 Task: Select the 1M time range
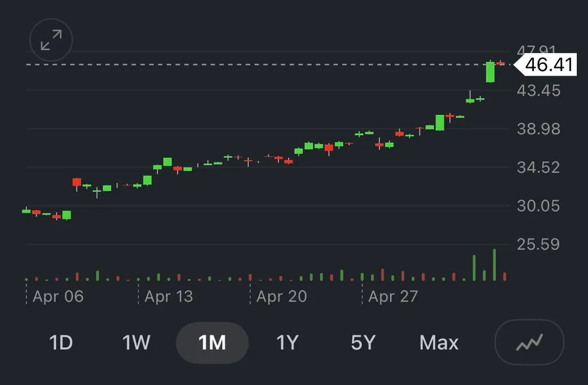(x=212, y=343)
